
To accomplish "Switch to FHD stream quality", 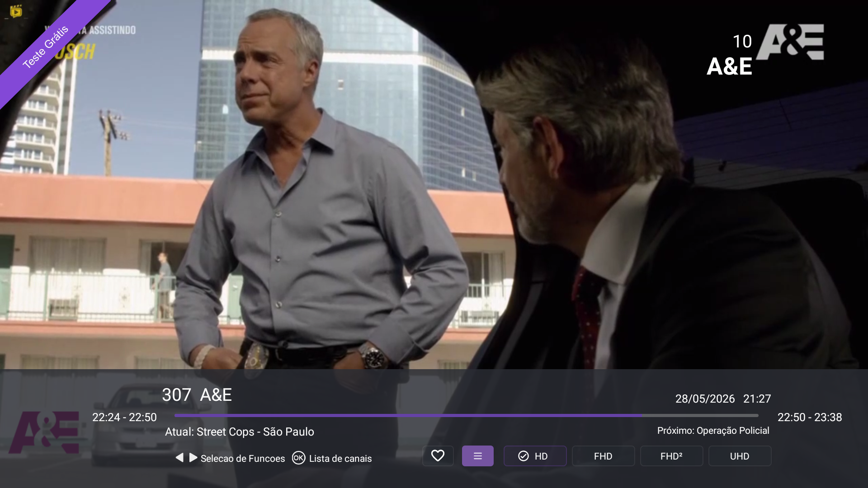I will click(x=603, y=456).
